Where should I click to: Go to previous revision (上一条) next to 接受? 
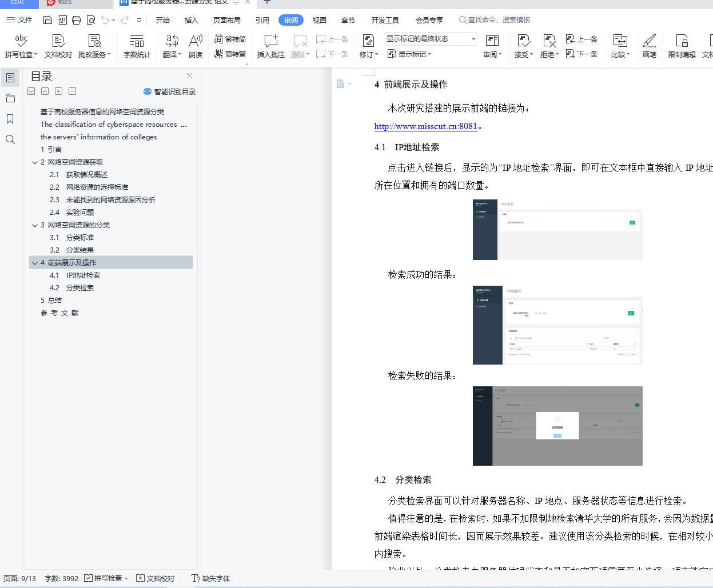click(581, 39)
